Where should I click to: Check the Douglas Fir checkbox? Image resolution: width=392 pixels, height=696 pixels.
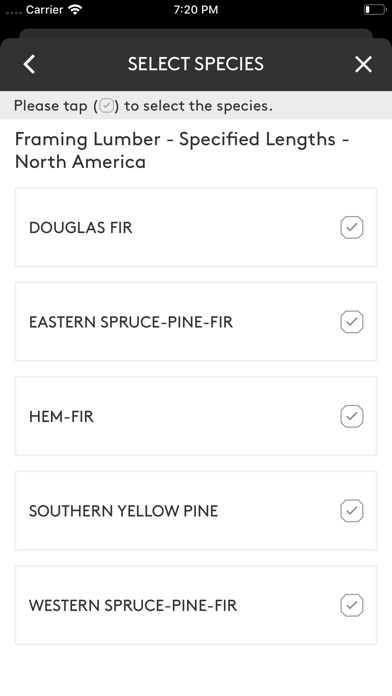point(352,227)
